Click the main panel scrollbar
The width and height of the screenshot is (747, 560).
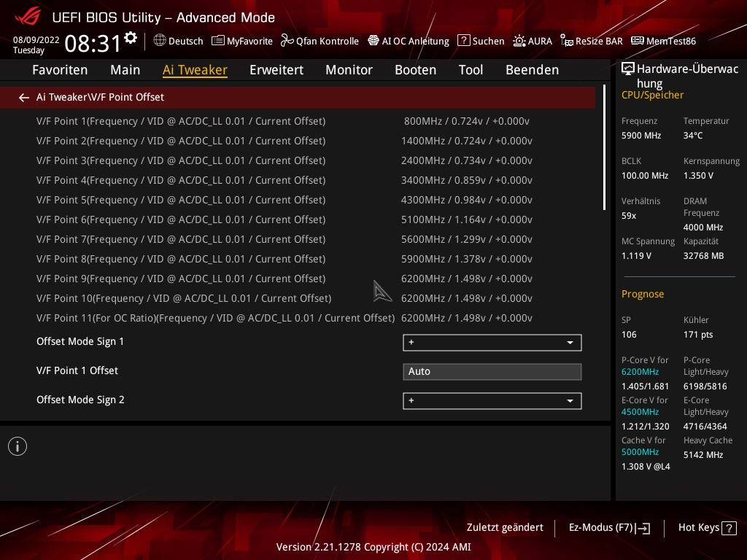[604, 147]
